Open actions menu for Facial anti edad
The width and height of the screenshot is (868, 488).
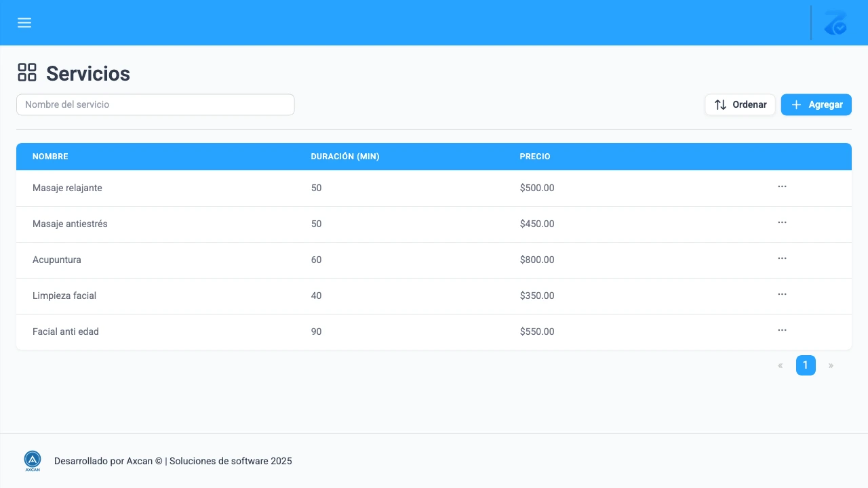(x=782, y=330)
